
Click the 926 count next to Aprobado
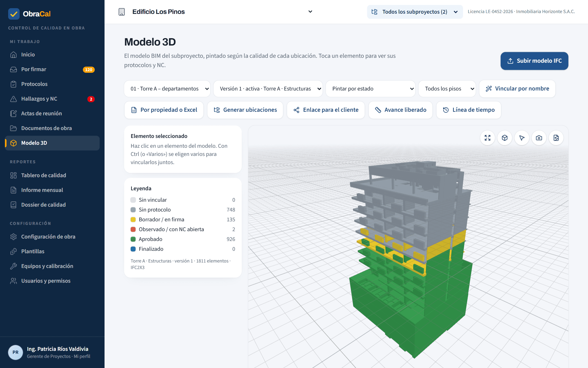click(x=231, y=239)
